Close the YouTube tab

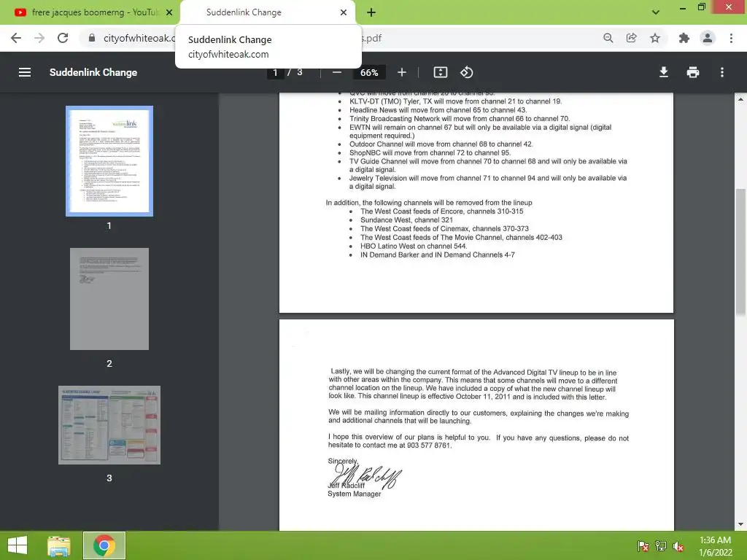[169, 12]
